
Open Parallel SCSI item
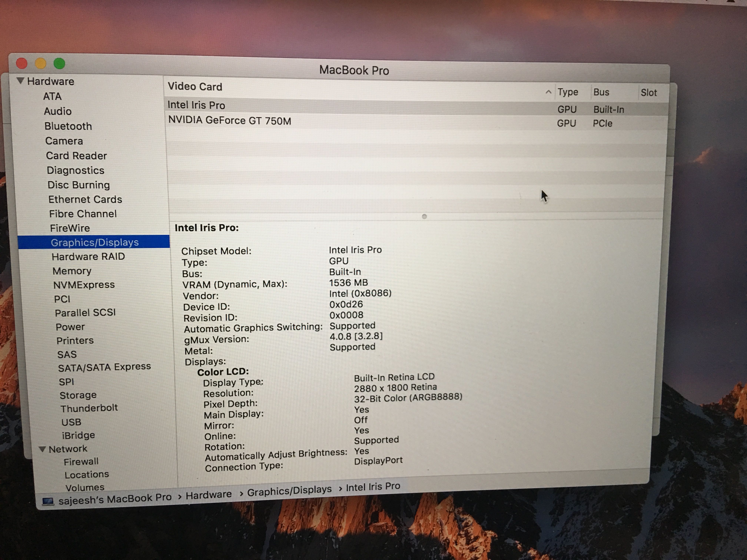pos(85,313)
